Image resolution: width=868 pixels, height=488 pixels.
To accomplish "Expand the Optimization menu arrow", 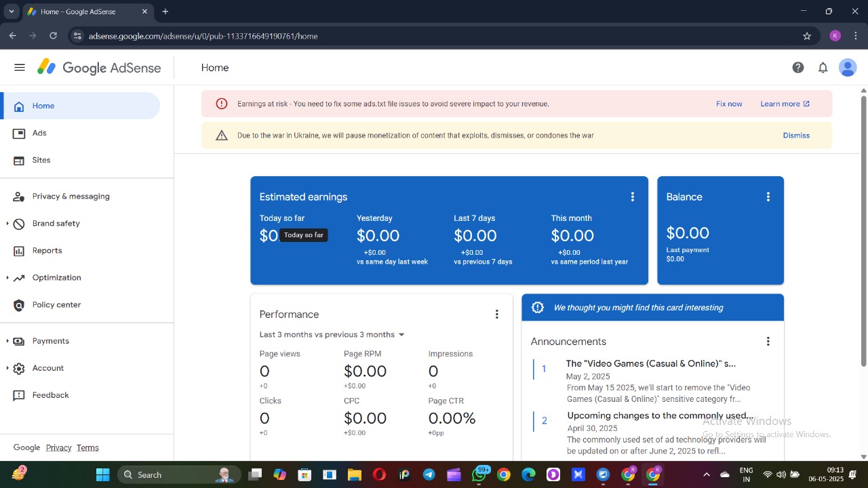I will (x=7, y=278).
